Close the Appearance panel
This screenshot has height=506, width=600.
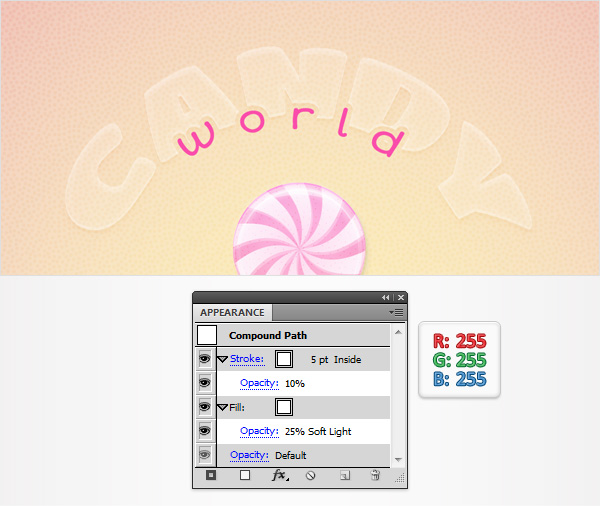pyautogui.click(x=401, y=297)
